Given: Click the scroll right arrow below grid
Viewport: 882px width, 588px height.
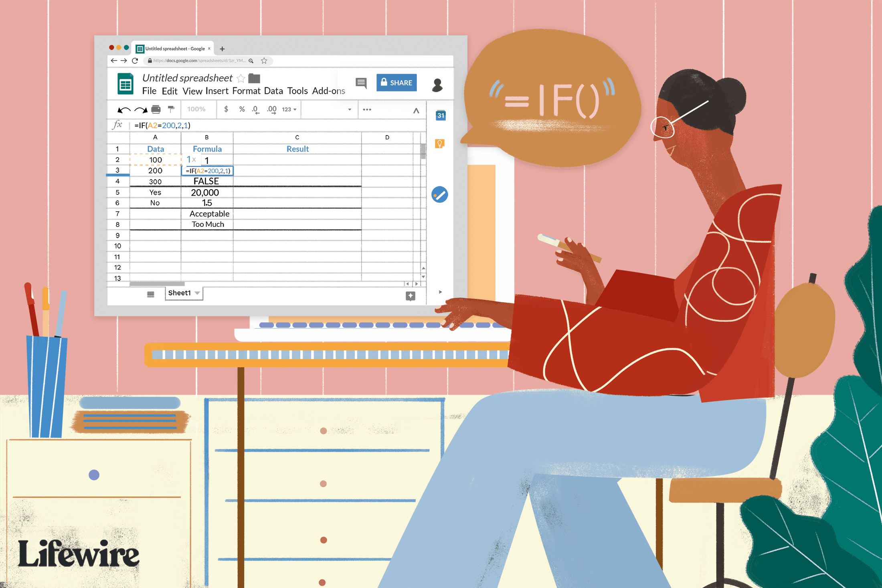Looking at the screenshot, I should click(417, 284).
